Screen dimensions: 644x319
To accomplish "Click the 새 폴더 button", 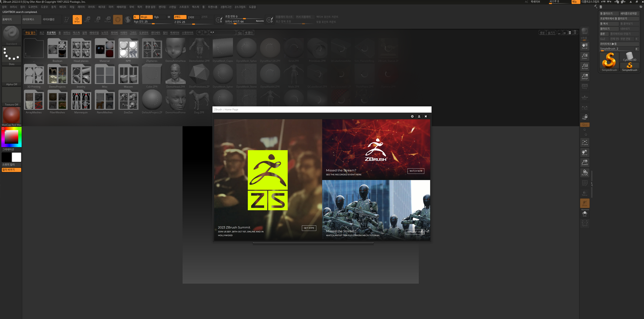I will click(x=249, y=33).
